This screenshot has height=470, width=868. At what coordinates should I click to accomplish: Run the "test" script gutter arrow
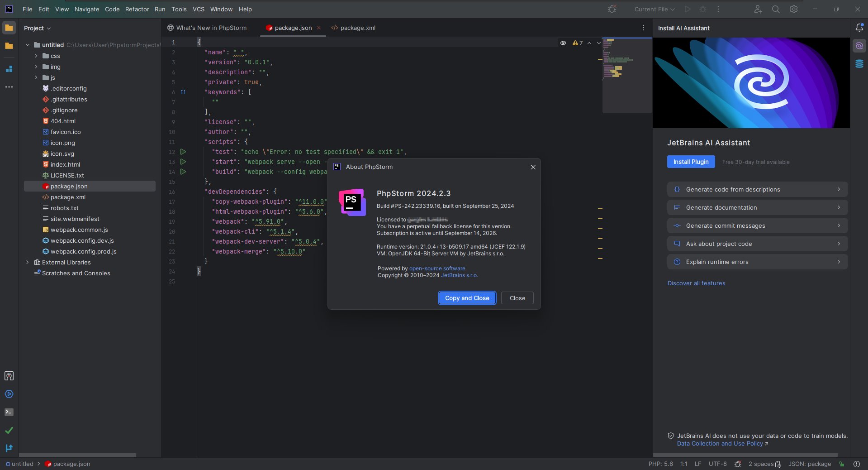pos(183,152)
